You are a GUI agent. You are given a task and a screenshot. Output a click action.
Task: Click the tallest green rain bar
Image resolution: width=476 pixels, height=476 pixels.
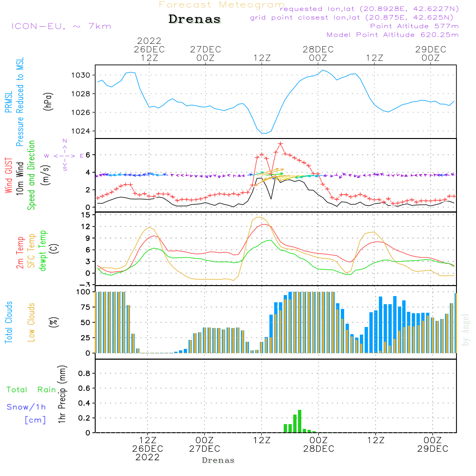(x=299, y=421)
